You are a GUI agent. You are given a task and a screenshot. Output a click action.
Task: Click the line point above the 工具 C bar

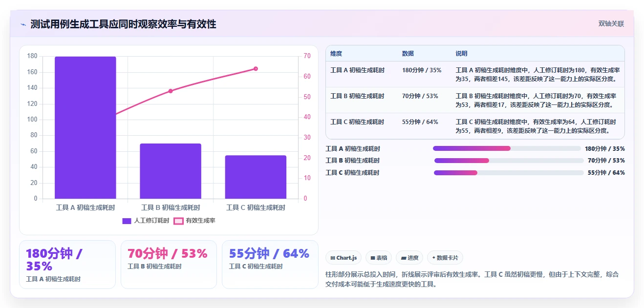click(x=256, y=69)
